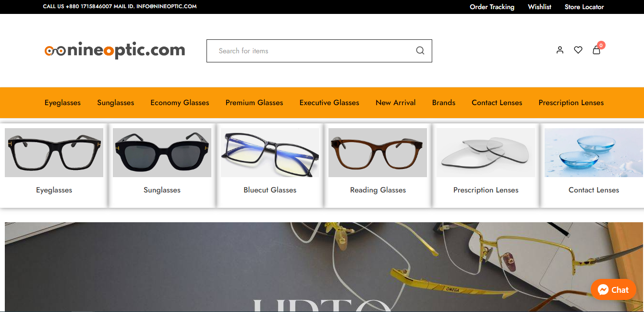644x312 pixels.
Task: Select the Bluecut Glasses category image
Action: coord(269,152)
